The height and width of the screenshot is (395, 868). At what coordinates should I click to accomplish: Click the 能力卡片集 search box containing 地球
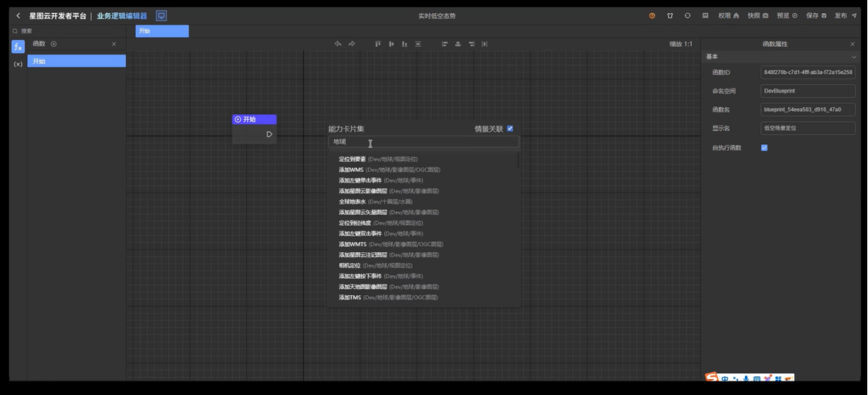tap(423, 142)
